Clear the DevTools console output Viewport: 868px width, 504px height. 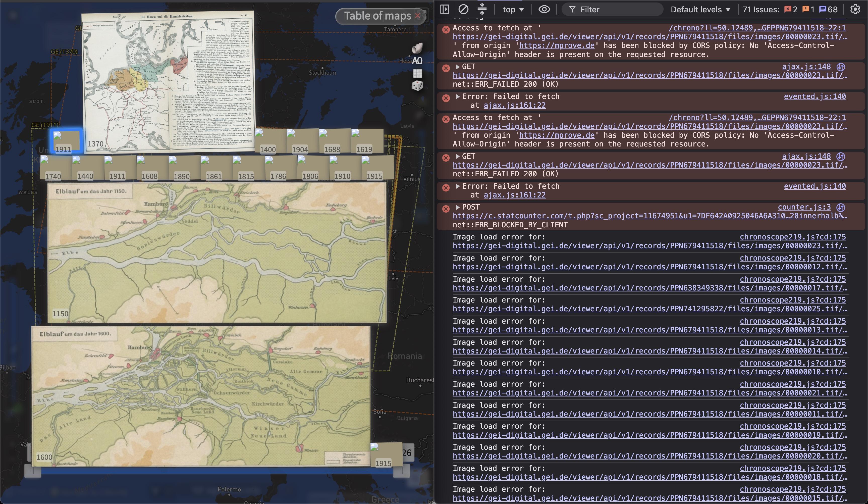tap(463, 9)
